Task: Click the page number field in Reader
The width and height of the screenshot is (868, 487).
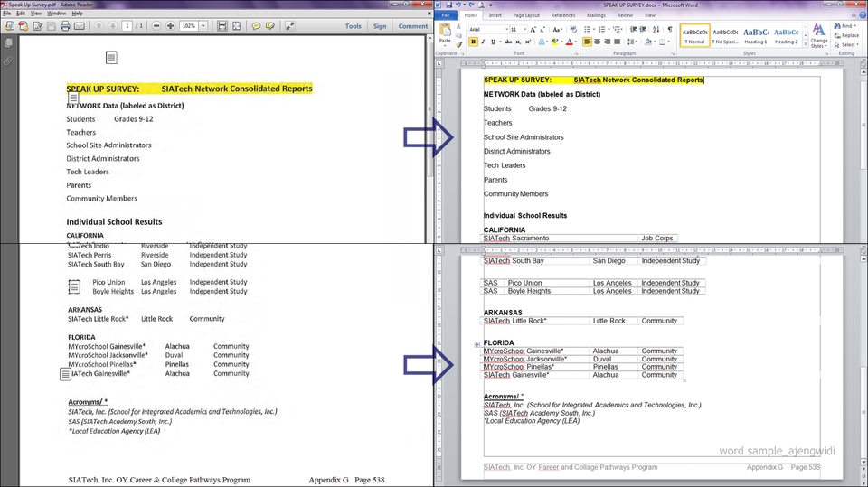Action: 127,26
